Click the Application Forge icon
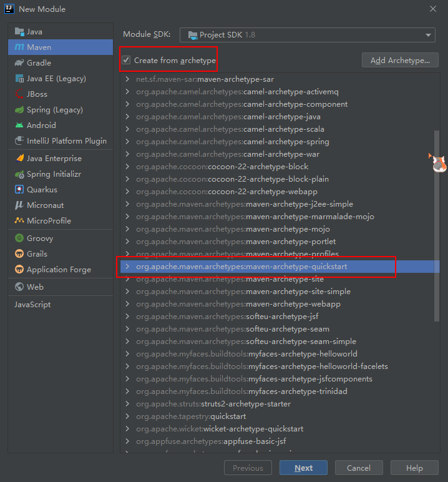The image size is (448, 482). coord(19,269)
